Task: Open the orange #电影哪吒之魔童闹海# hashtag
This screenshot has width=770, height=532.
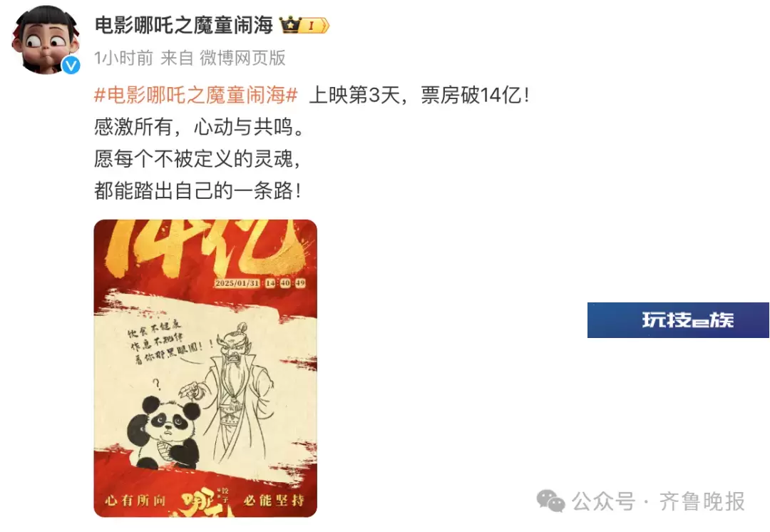Action: pos(196,95)
